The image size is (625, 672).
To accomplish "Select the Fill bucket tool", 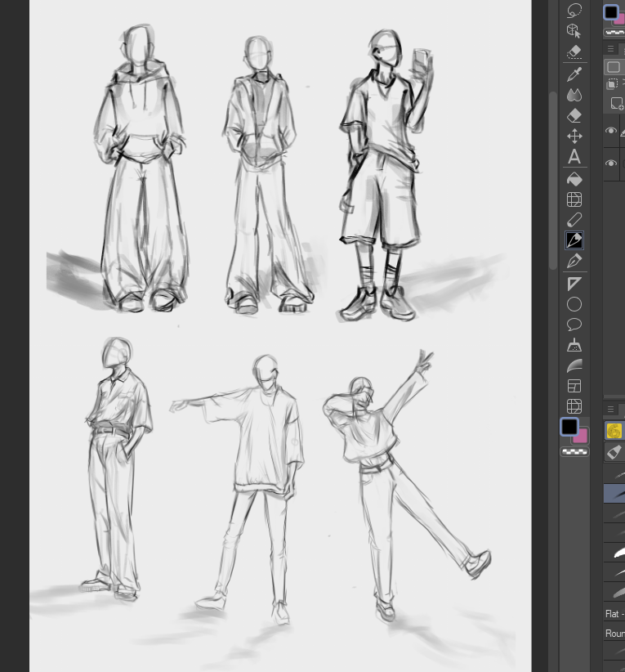I will [x=574, y=179].
